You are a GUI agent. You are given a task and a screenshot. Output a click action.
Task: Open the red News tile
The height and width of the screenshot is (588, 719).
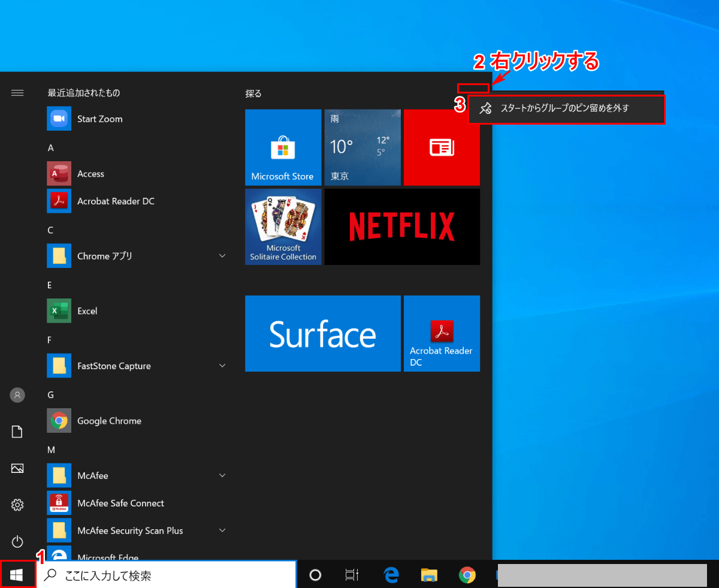(442, 147)
